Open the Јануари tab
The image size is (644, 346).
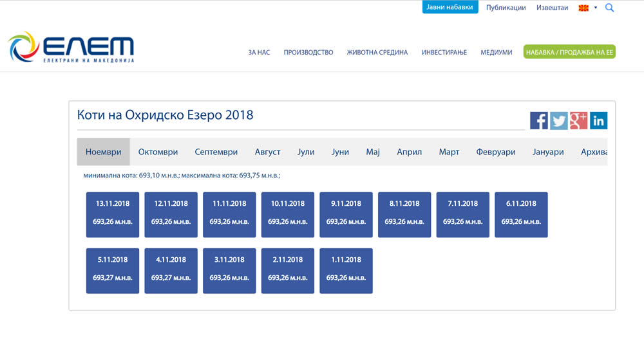point(548,152)
